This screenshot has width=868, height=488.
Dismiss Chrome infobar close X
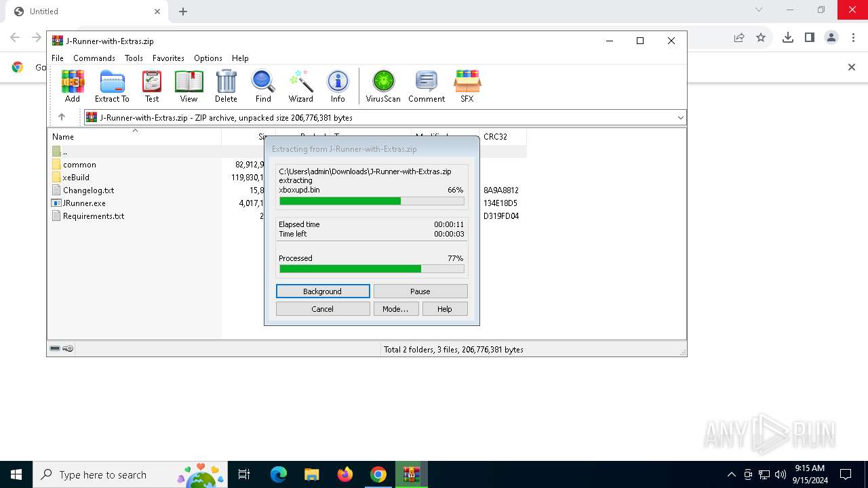point(852,67)
